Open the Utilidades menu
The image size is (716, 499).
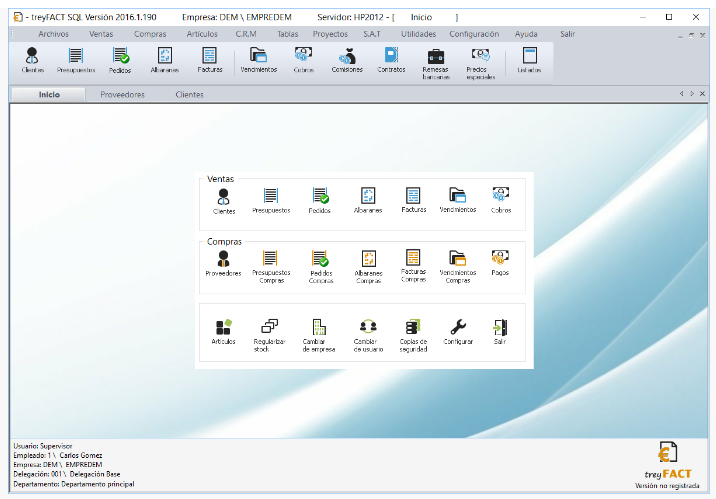click(x=418, y=34)
